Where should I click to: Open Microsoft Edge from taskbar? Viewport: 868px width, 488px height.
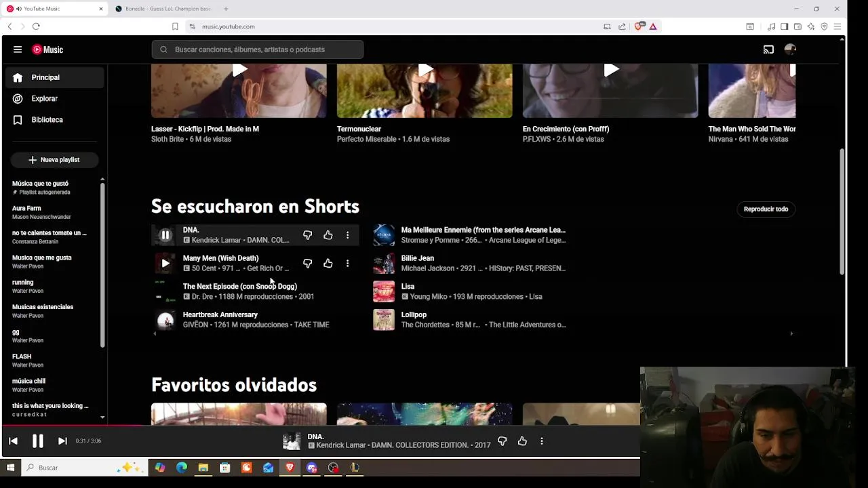[182, 468]
